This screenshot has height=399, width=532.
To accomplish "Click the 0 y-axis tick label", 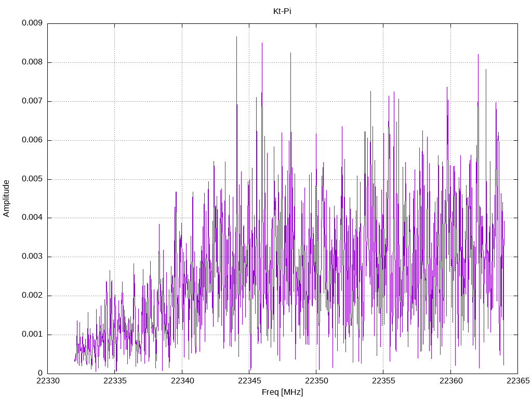I will [41, 374].
